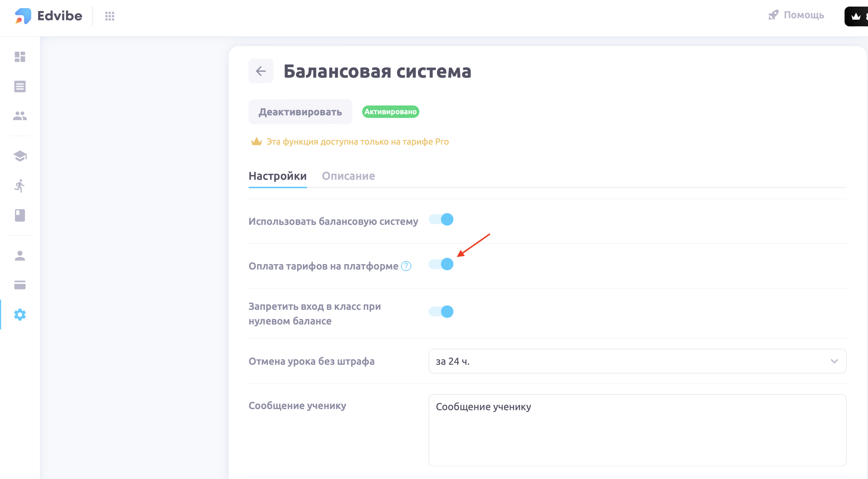Open the graduation cap courses icon
The width and height of the screenshot is (868, 479).
point(20,156)
